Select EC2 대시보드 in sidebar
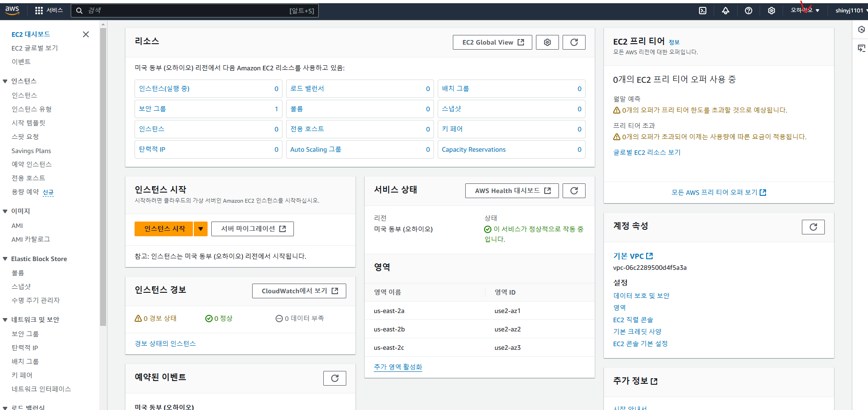 (x=31, y=34)
